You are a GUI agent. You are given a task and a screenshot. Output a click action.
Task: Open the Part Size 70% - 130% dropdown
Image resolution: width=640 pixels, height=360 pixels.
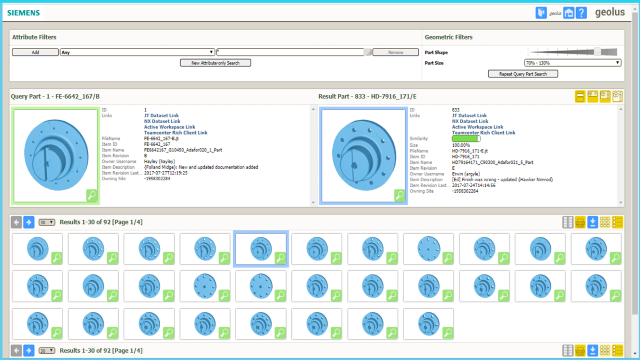(x=572, y=63)
